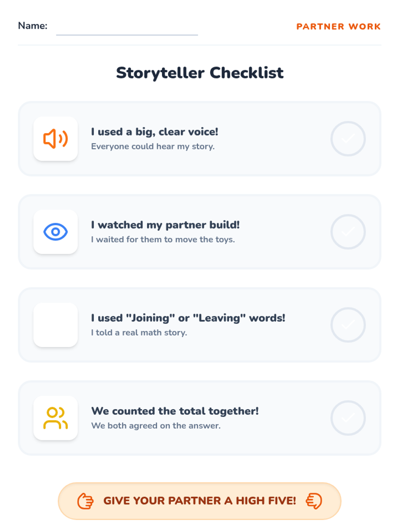
Task: Click the Give Your Partner a High Five button
Action: [x=199, y=501]
